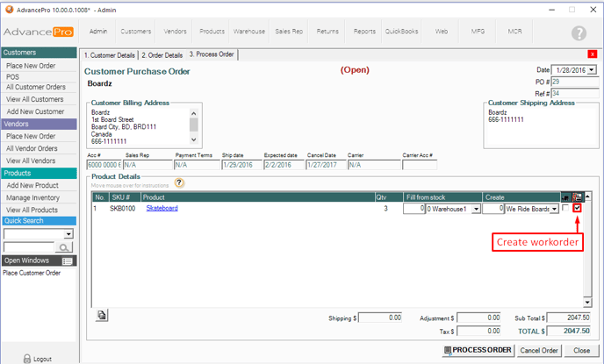Screen dimensions: 604x364
Task: Open the Date picker dropdown
Action: [x=591, y=70]
